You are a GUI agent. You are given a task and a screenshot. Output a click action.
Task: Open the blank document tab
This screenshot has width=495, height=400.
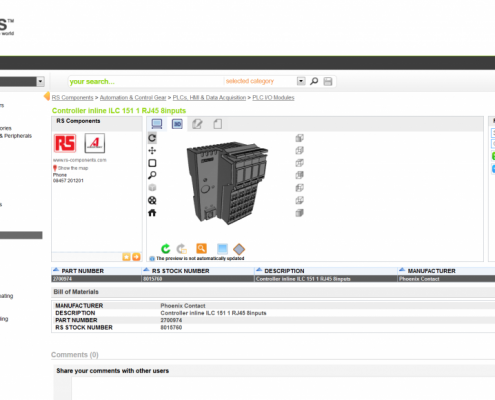[218, 124]
